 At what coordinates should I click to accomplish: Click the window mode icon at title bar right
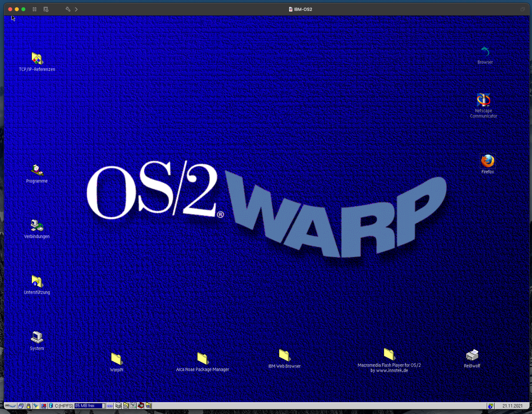click(x=522, y=9)
